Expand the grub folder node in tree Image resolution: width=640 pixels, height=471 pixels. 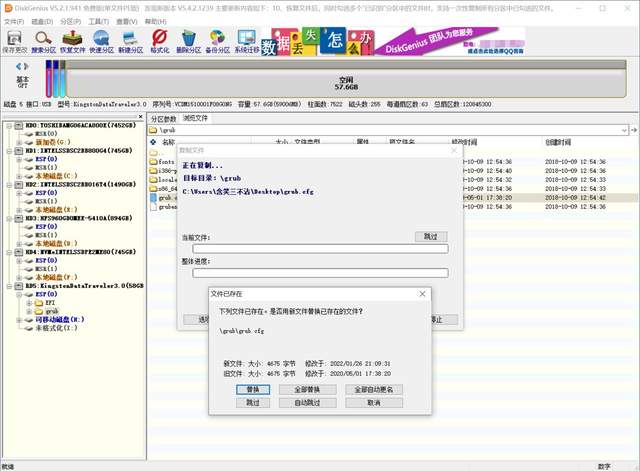click(x=29, y=311)
